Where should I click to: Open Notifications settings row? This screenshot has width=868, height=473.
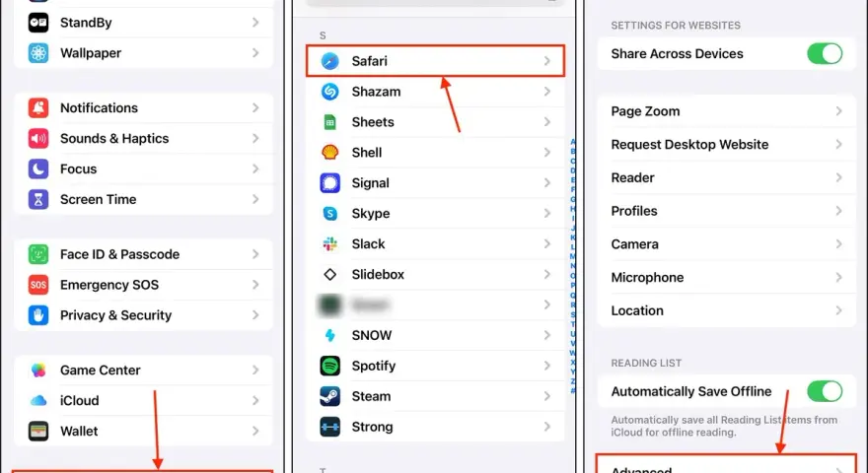pos(143,107)
